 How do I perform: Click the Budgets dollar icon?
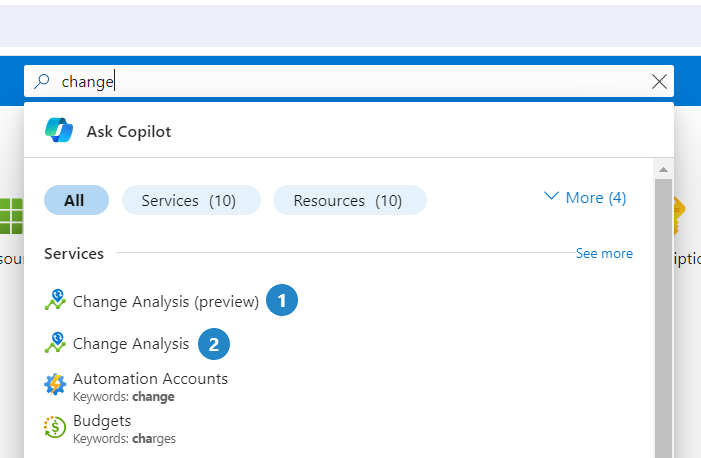click(x=55, y=427)
